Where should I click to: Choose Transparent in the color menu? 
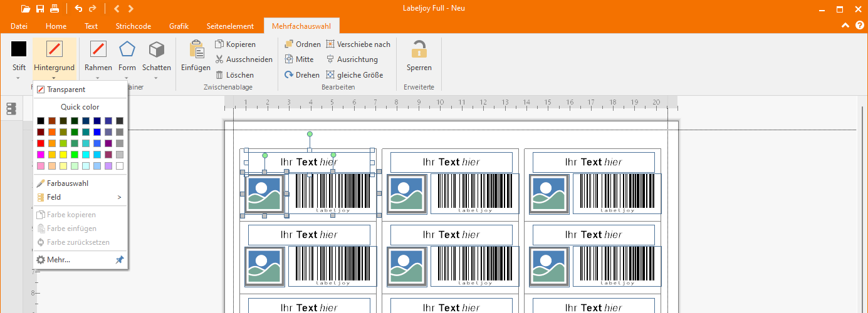click(x=80, y=90)
